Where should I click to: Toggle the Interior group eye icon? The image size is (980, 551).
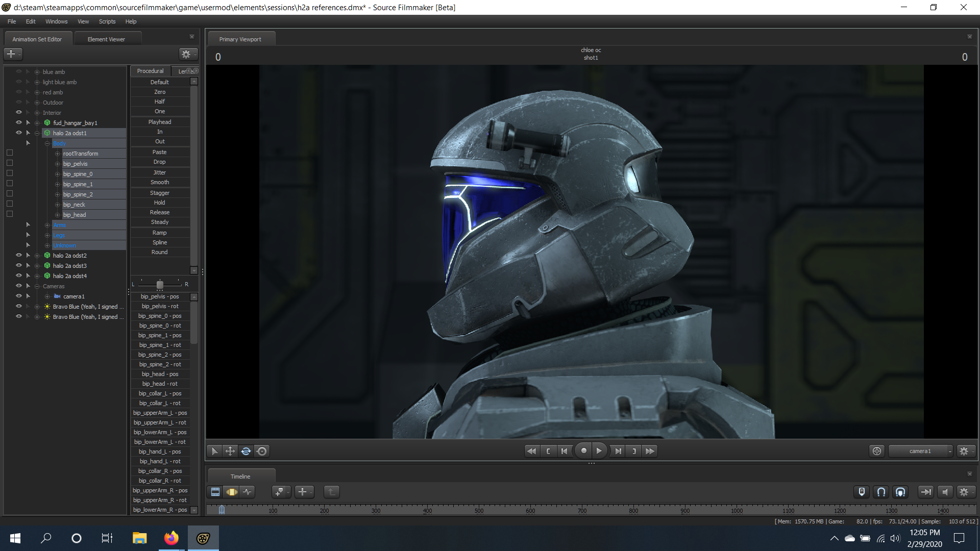click(x=19, y=112)
